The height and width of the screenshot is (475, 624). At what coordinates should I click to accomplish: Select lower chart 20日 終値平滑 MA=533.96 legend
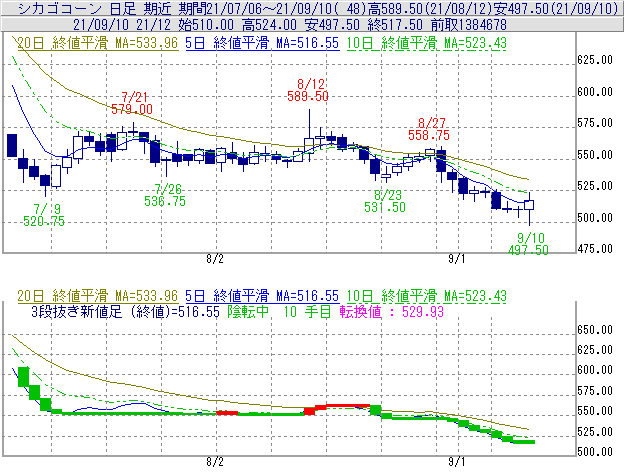click(98, 296)
